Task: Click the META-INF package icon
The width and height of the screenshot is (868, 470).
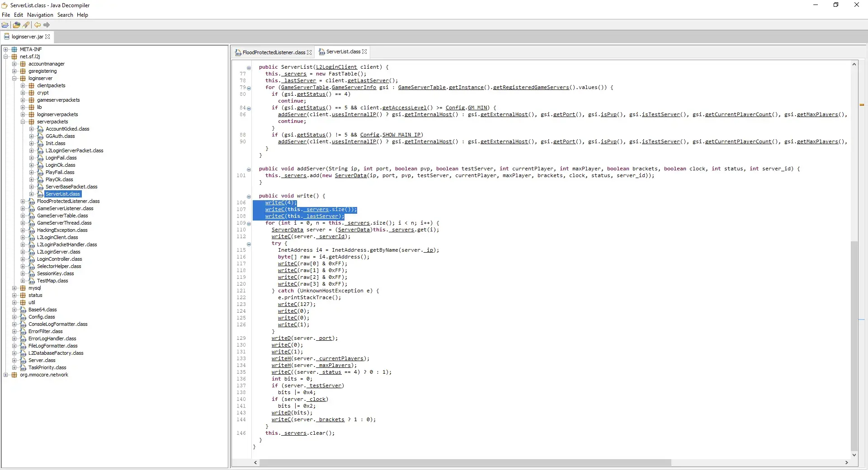Action: click(14, 50)
